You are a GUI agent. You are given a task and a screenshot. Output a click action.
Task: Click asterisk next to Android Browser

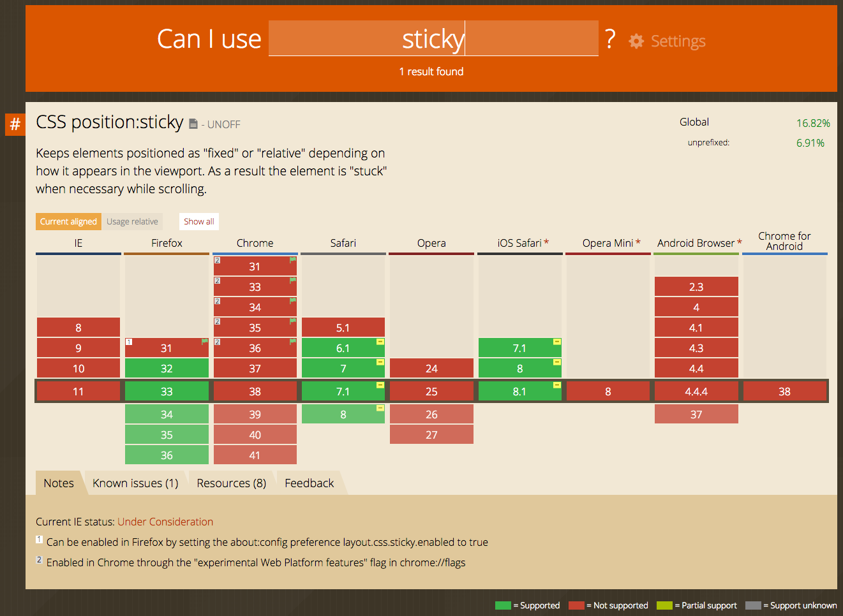point(740,242)
